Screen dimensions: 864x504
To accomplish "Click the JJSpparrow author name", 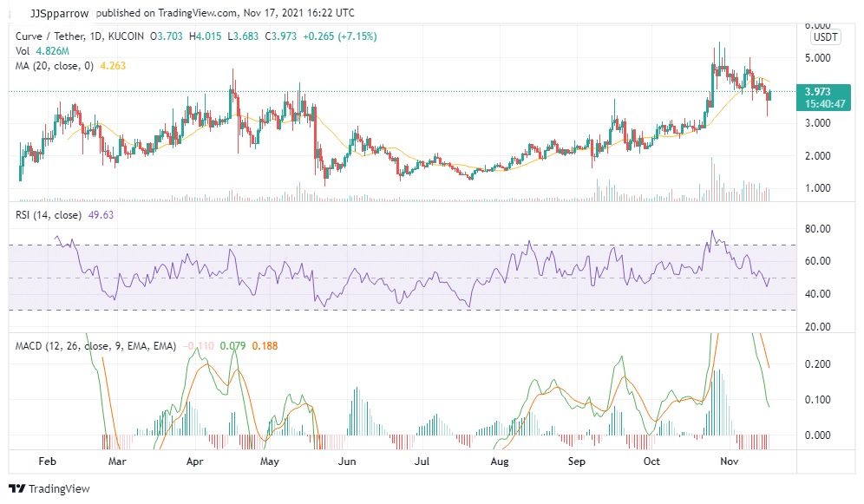I will tap(59, 13).
